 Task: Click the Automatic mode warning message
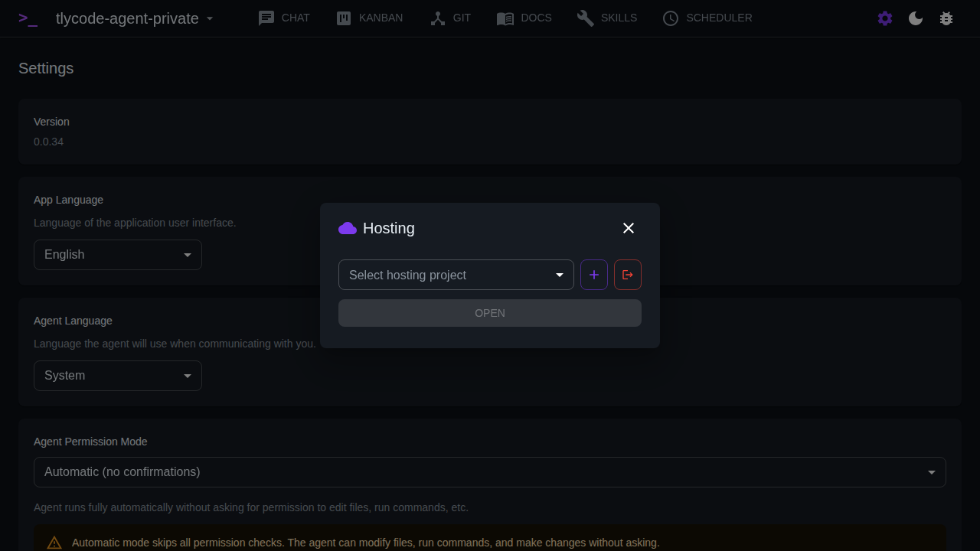365,543
